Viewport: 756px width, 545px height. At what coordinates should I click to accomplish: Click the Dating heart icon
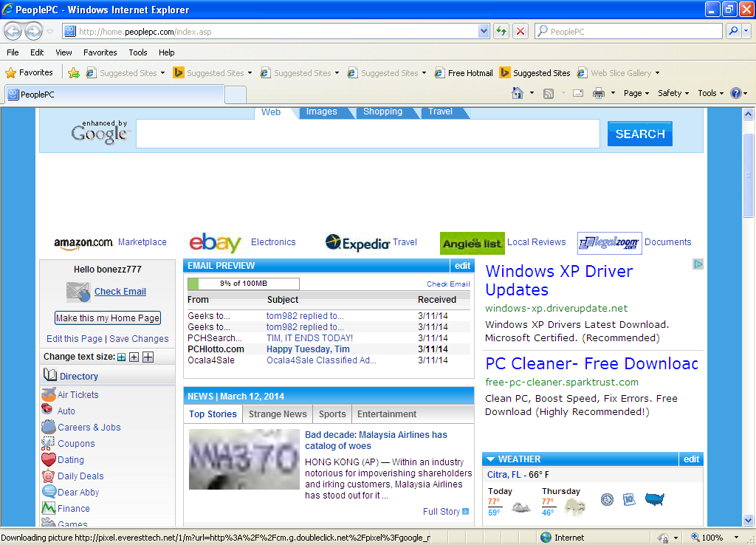49,459
